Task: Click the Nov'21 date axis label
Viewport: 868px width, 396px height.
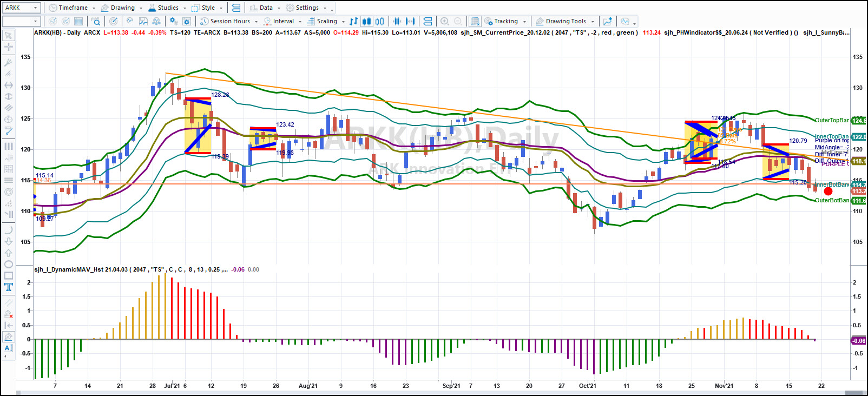Action: [x=724, y=386]
